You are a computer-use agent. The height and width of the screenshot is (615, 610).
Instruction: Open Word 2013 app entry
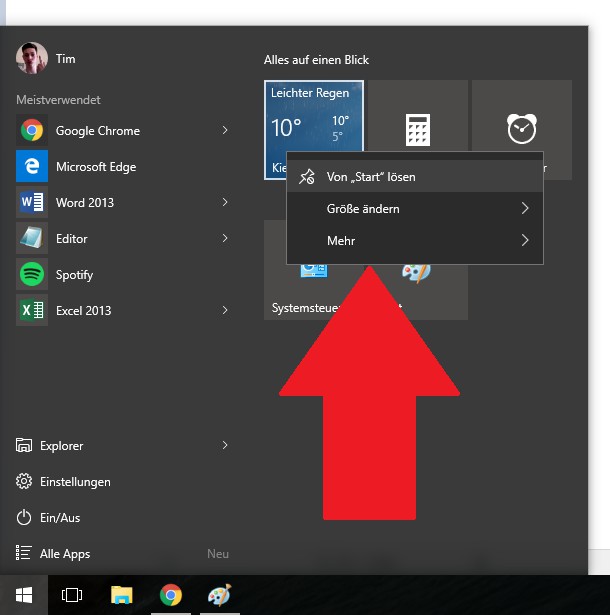point(84,203)
